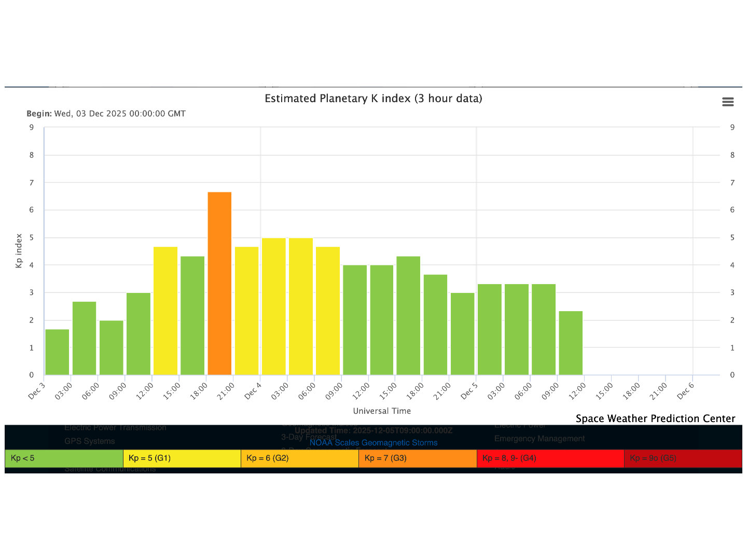The height and width of the screenshot is (560, 747).
Task: Click the red Kp = 8, 9- (G4) swatch
Action: [550, 458]
